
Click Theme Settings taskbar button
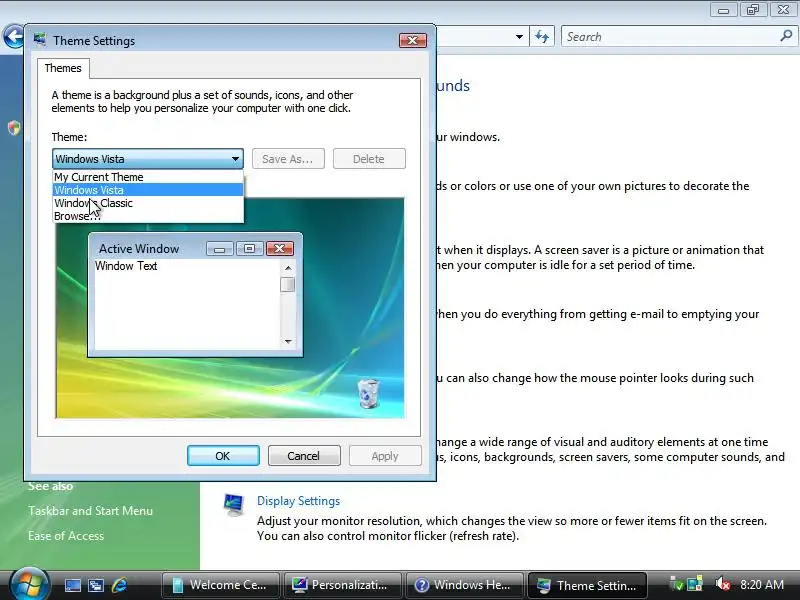[587, 585]
